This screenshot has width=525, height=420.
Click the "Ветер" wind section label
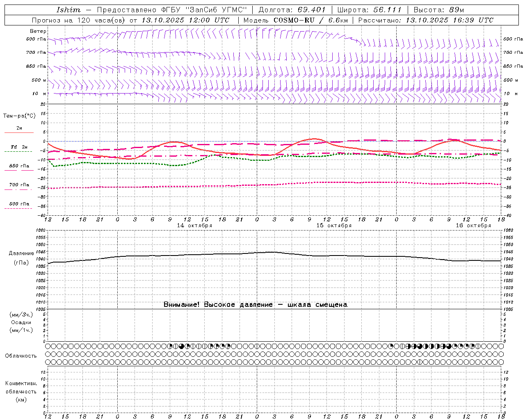click(38, 31)
